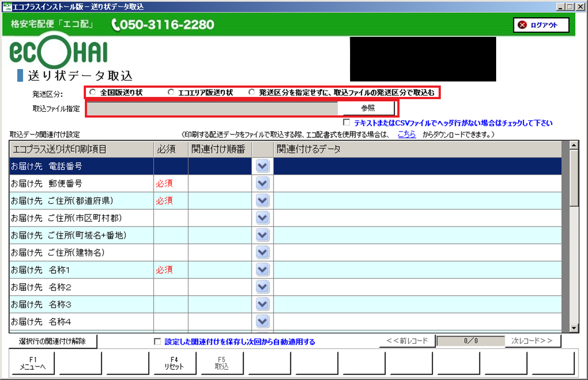The height and width of the screenshot is (380, 588).
Task: Minimize the エコプラス window
Action: (x=560, y=7)
